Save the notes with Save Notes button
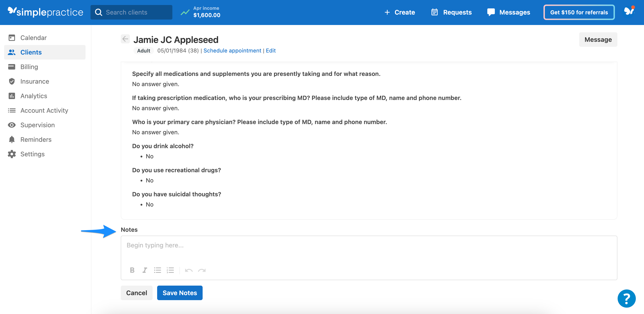The height and width of the screenshot is (314, 644). tap(180, 292)
